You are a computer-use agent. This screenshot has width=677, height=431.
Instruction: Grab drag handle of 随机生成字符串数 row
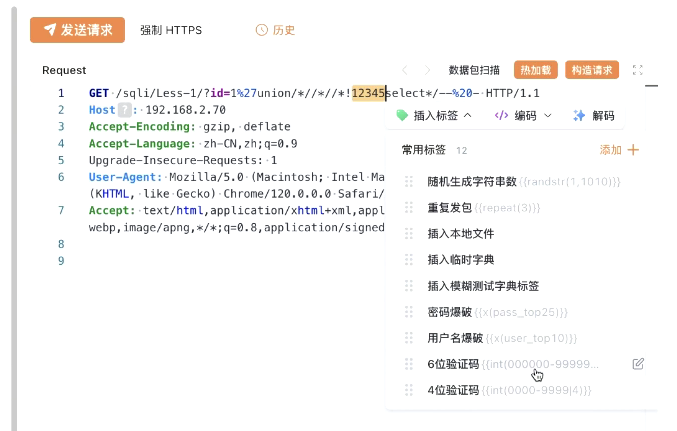tap(409, 182)
